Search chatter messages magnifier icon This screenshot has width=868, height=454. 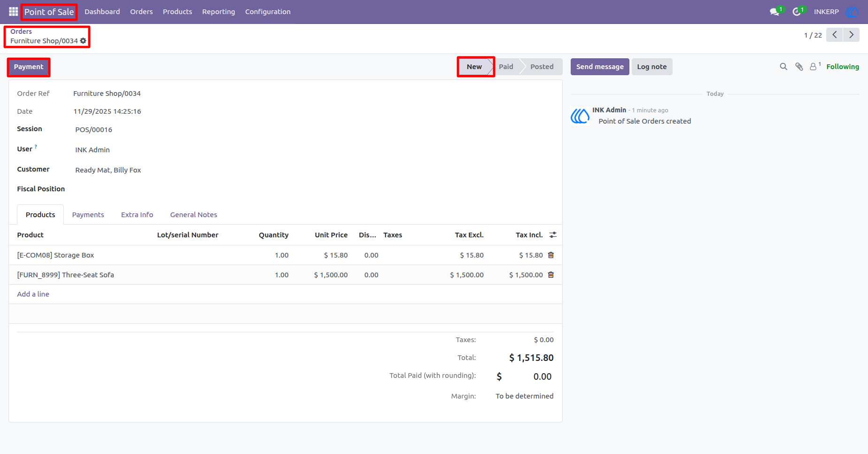click(783, 67)
